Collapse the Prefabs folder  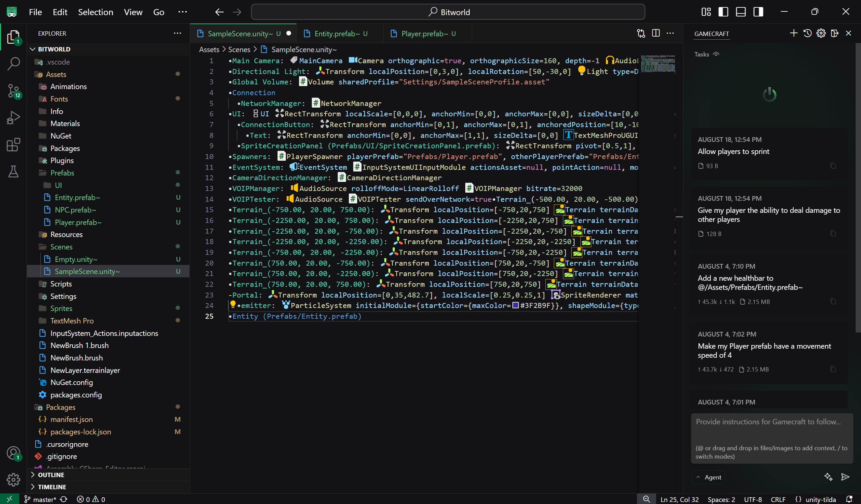62,173
